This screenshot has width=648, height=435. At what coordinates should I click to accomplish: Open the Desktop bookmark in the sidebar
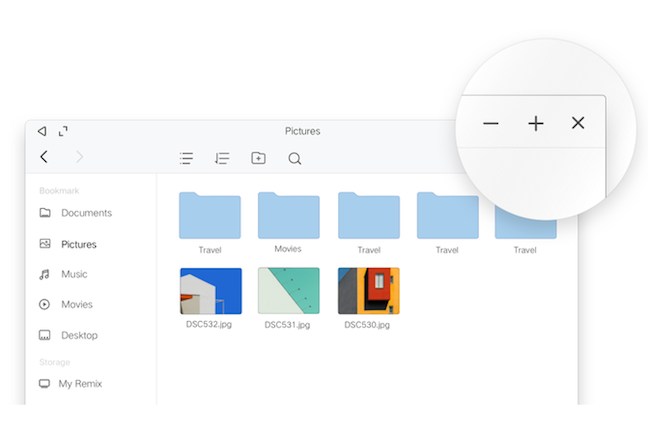click(68, 335)
